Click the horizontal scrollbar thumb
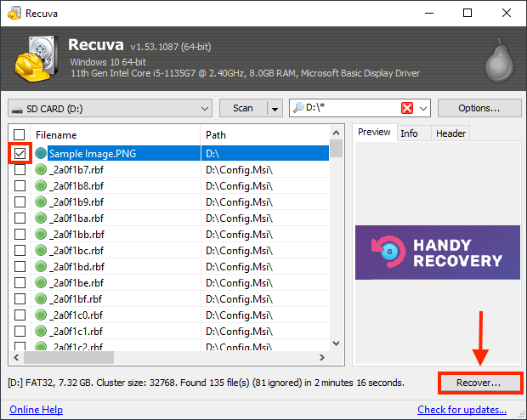This screenshot has height=420, width=527. coord(69,357)
